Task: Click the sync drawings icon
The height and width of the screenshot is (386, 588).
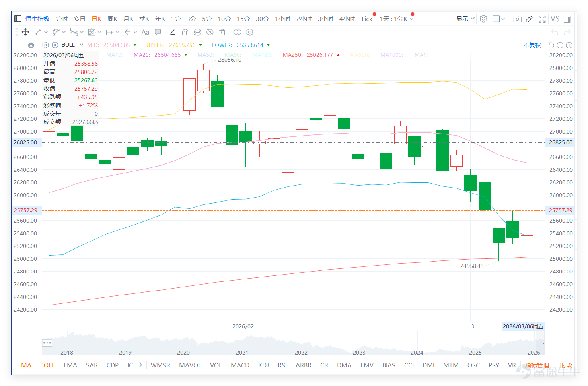Action: (197, 32)
